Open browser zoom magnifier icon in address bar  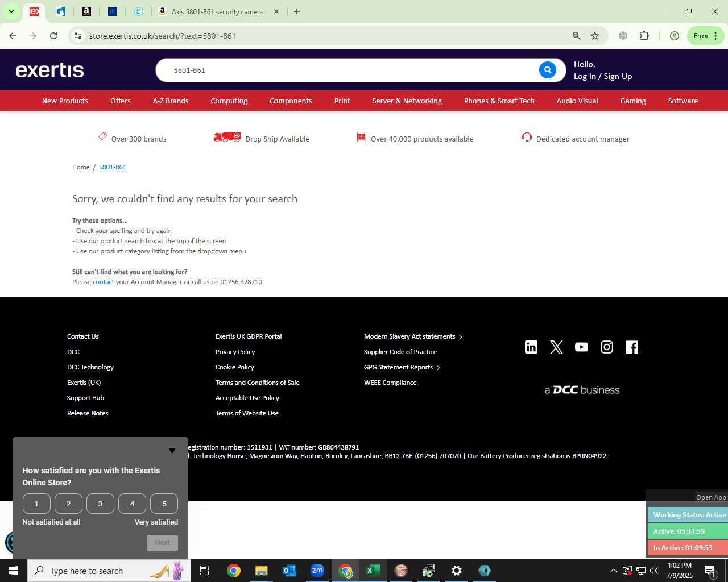(x=576, y=36)
